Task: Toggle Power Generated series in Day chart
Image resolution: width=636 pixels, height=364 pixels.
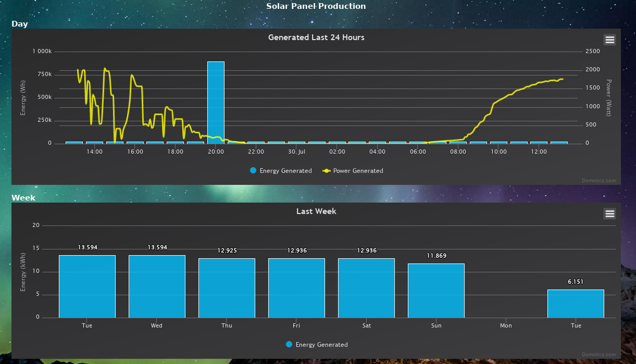Action: (x=353, y=171)
